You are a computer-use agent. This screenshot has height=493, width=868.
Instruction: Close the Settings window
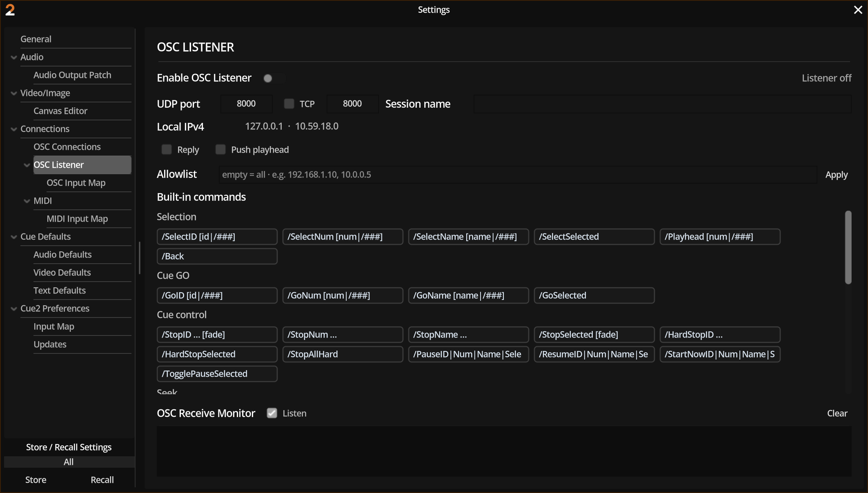click(858, 10)
